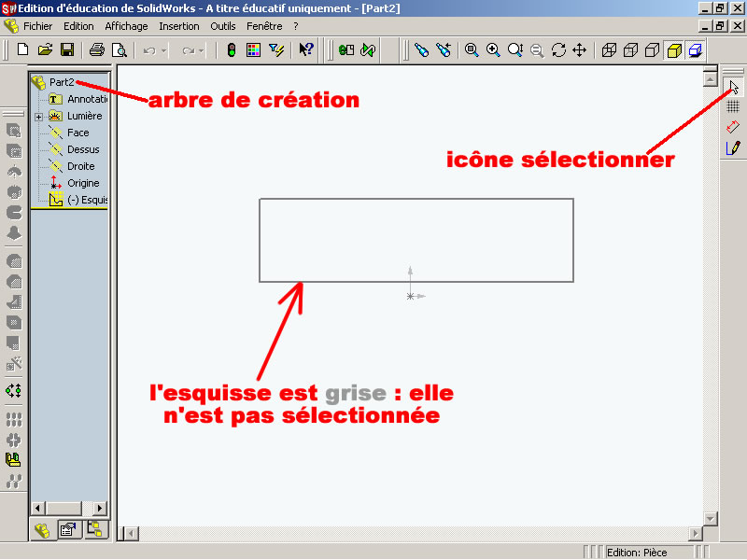Click the green 'e' web page icon
Image resolution: width=747 pixels, height=560 pixels.
coord(346,49)
